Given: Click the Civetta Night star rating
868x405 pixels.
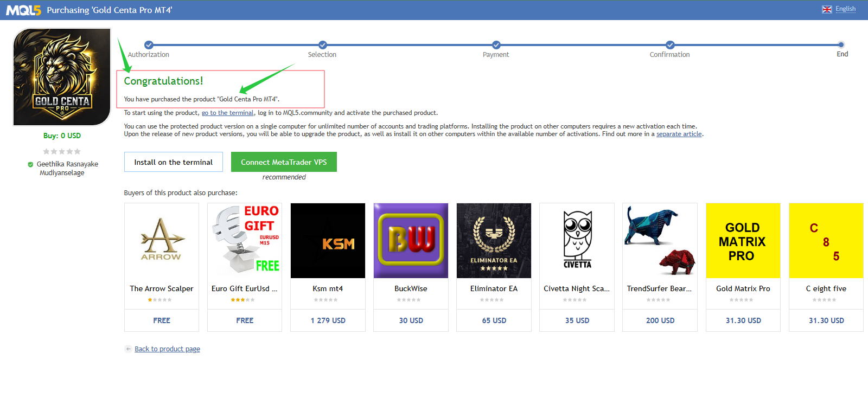Looking at the screenshot, I should pyautogui.click(x=575, y=300).
